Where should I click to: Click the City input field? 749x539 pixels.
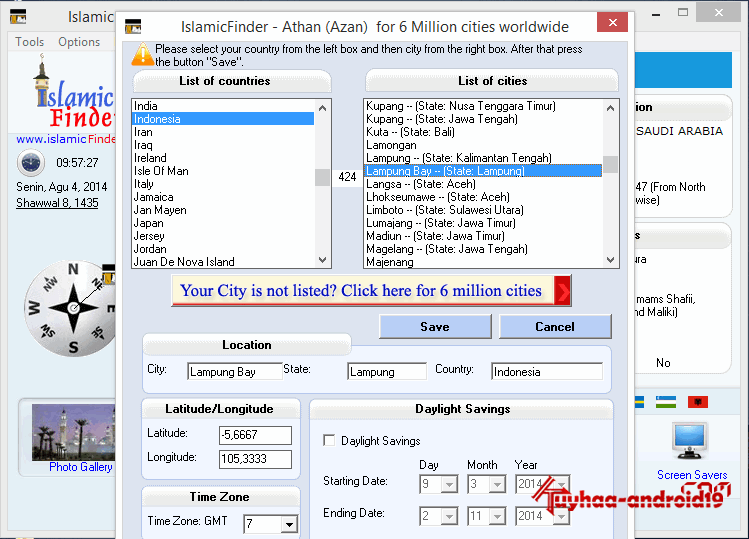(x=235, y=371)
